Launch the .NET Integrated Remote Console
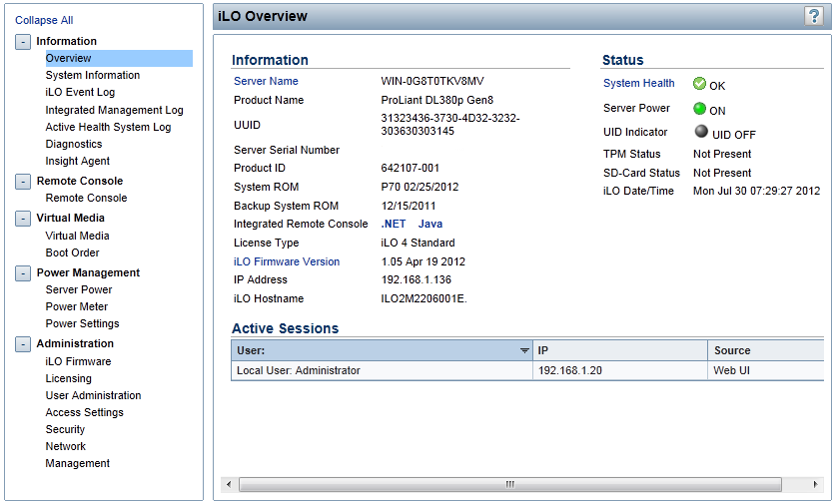Screen dimensions: 835x504 click(x=393, y=225)
